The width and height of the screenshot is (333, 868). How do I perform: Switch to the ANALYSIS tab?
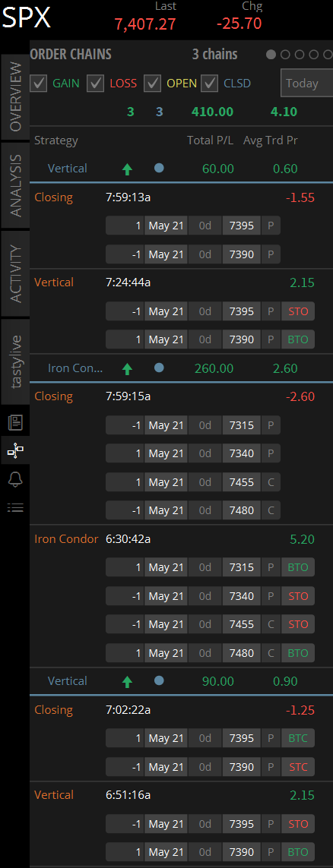15,185
